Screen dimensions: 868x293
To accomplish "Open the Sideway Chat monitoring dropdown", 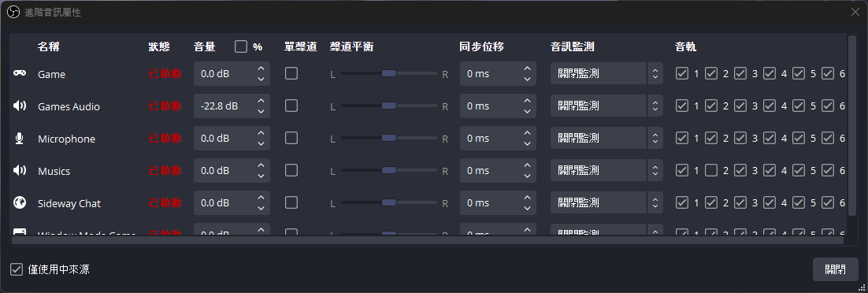I will click(606, 202).
